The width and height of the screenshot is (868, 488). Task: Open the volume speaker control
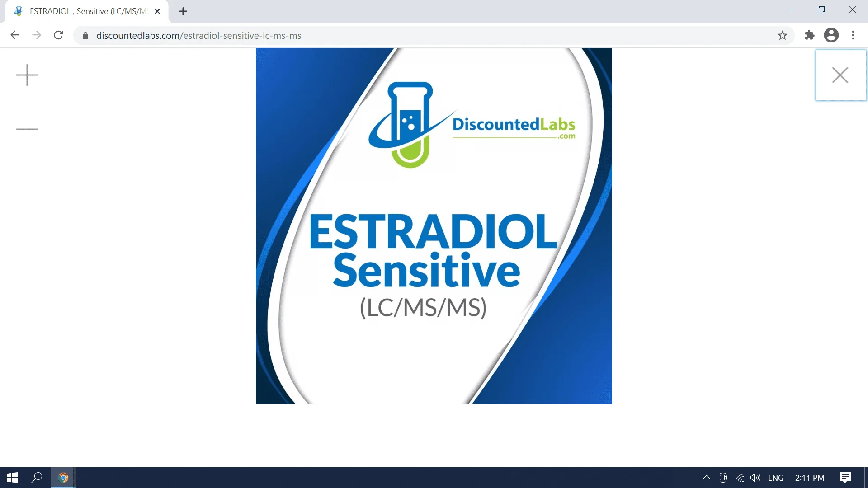(755, 478)
